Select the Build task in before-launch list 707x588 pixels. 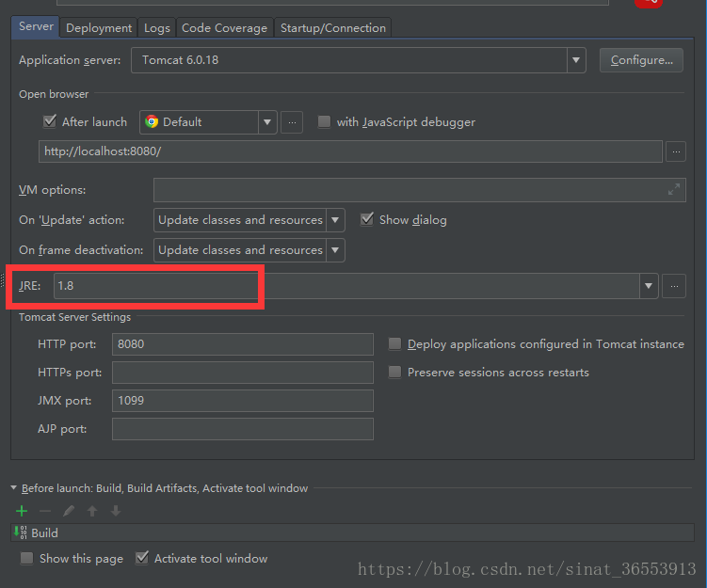[352, 532]
